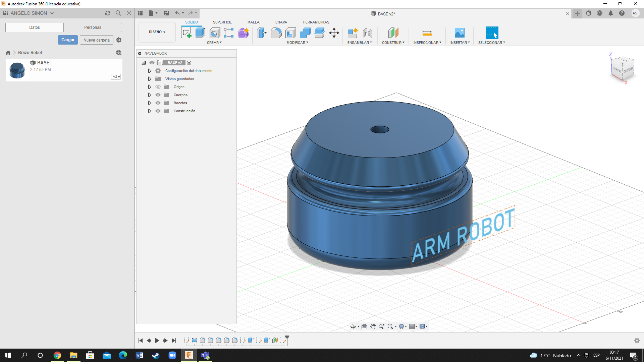Play the timeline
The width and height of the screenshot is (644, 362).
(157, 341)
